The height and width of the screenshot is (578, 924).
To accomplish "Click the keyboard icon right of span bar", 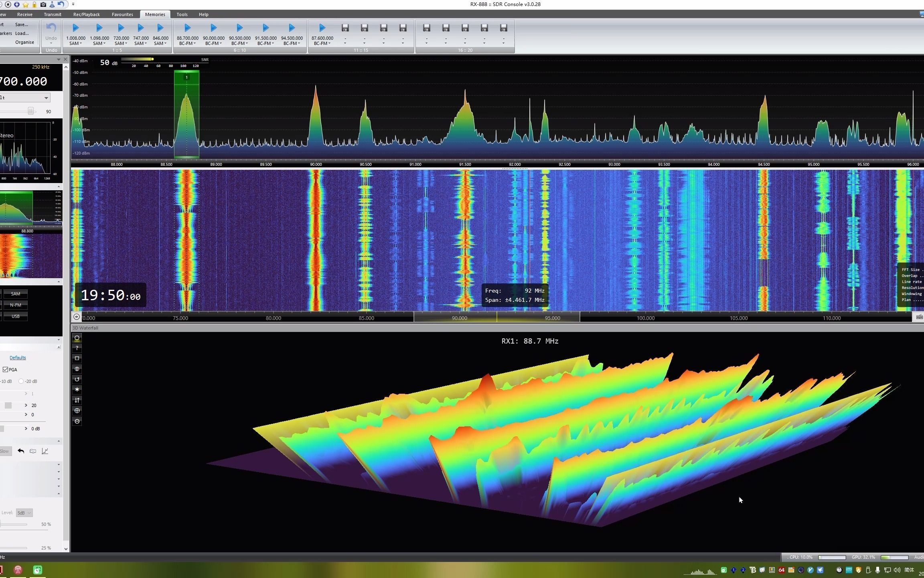I will point(919,317).
